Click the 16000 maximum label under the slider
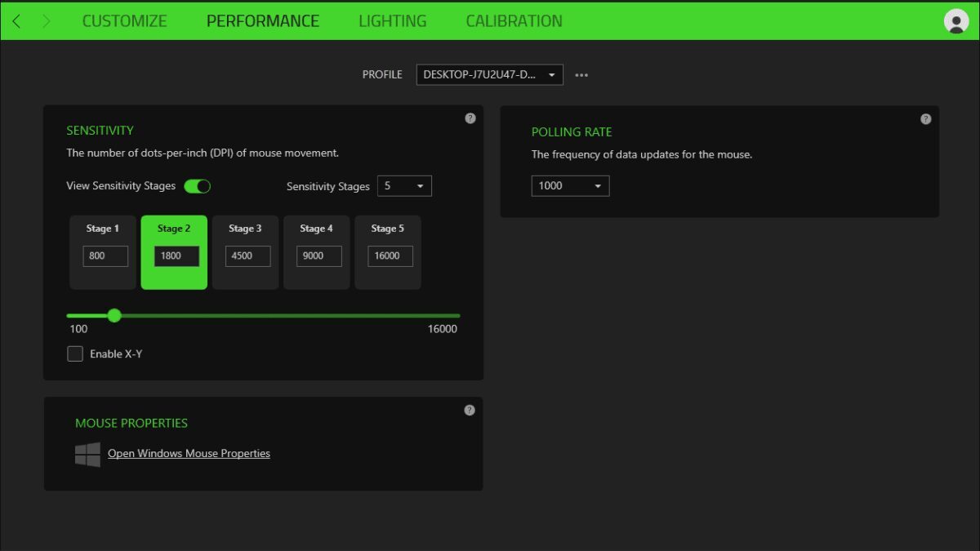Viewport: 980px width, 551px height. [443, 329]
